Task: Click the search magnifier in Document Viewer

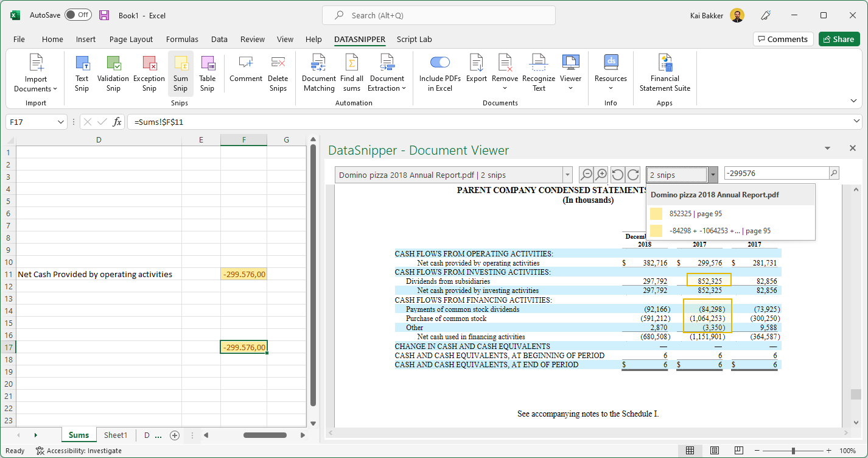Action: click(x=834, y=174)
